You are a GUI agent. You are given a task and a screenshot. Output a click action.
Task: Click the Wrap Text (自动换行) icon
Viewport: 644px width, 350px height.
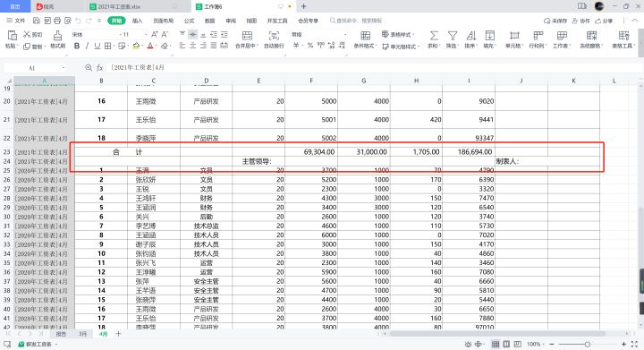pos(274,35)
